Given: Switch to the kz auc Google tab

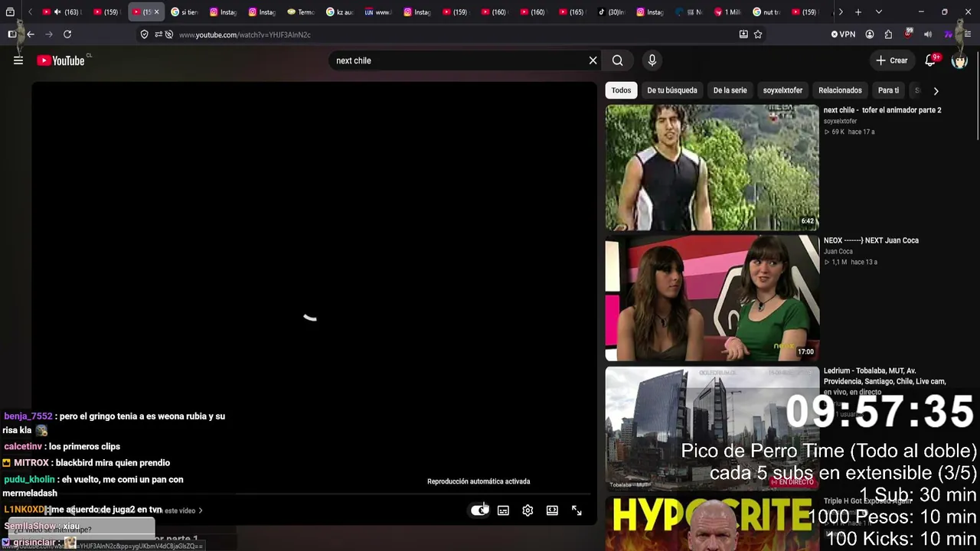Looking at the screenshot, I should coord(340,12).
